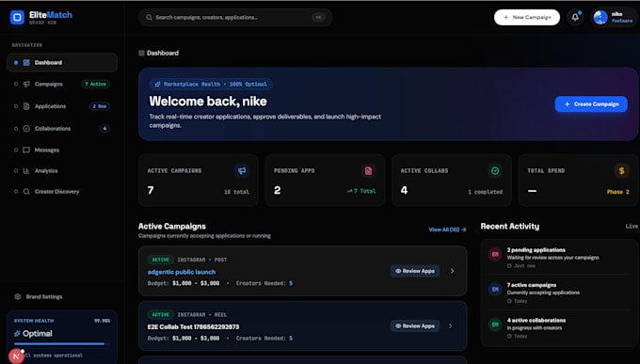Open the Active Campaigns stat card

(x=198, y=180)
